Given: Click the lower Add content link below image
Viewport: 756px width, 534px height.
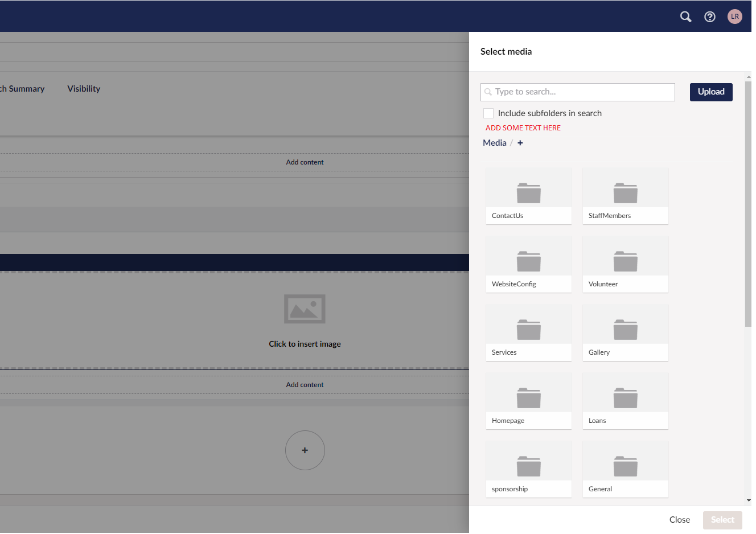Looking at the screenshot, I should (305, 385).
